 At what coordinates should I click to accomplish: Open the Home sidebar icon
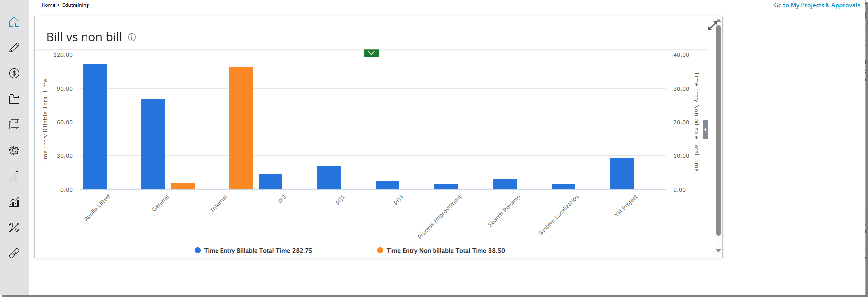click(14, 22)
